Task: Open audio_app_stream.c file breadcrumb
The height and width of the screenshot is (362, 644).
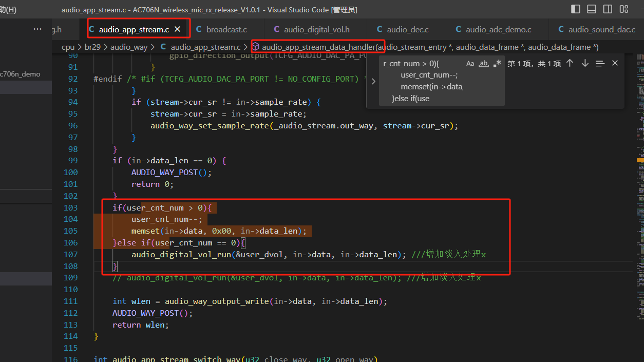Action: tap(205, 47)
